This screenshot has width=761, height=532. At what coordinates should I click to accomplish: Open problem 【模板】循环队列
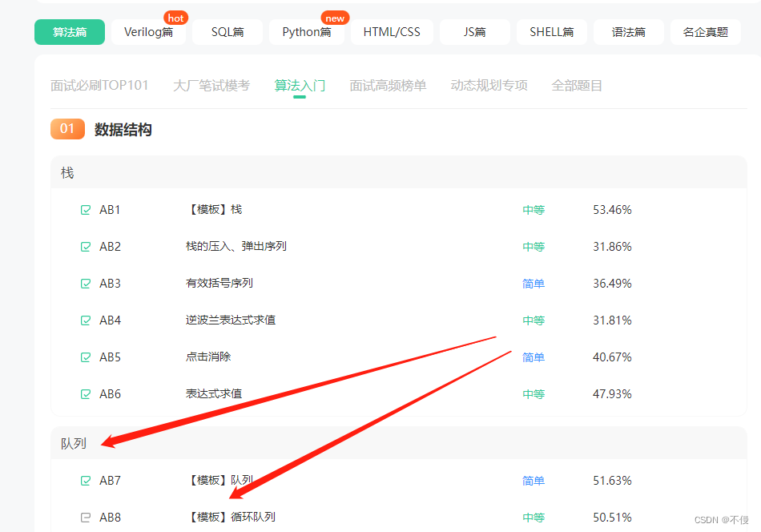(231, 518)
